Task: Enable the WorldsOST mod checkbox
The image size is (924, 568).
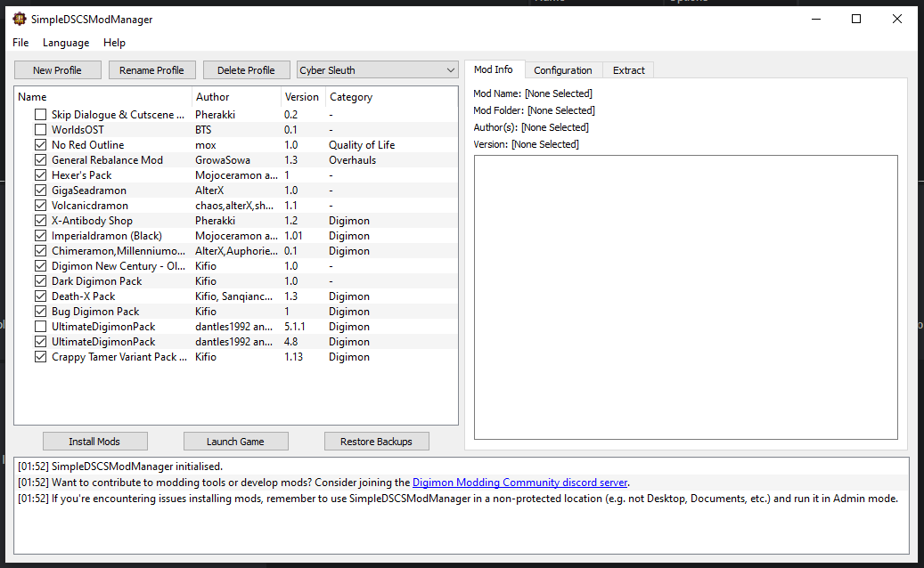Action: pos(40,129)
